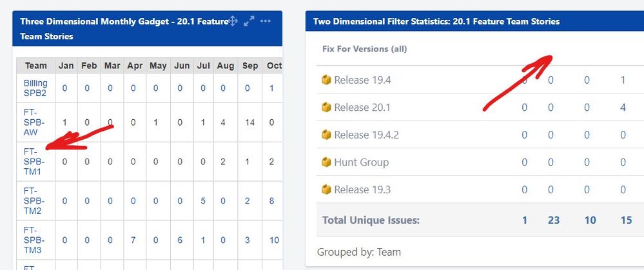This screenshot has width=644, height=270.
Task: Open FT-SPB-TM2 October count 8
Action: pyautogui.click(x=271, y=201)
